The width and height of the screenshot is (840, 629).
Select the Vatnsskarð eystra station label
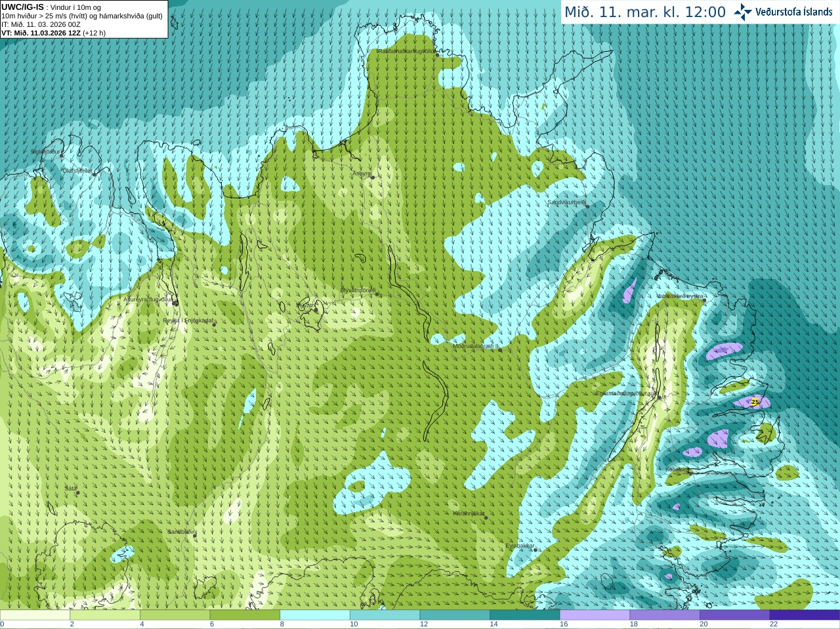point(680,296)
